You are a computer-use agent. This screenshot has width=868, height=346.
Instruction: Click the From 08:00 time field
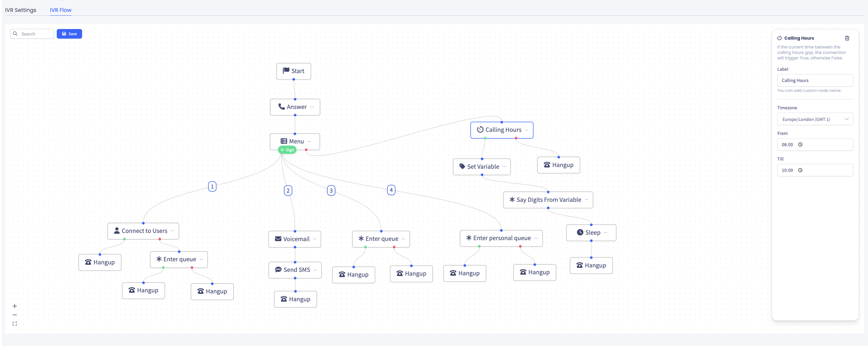[815, 144]
